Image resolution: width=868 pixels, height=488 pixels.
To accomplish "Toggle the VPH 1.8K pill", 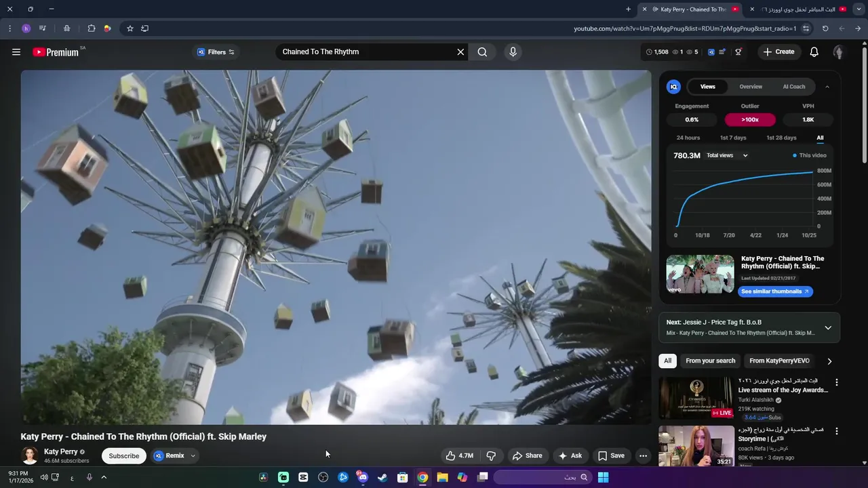I will [808, 119].
